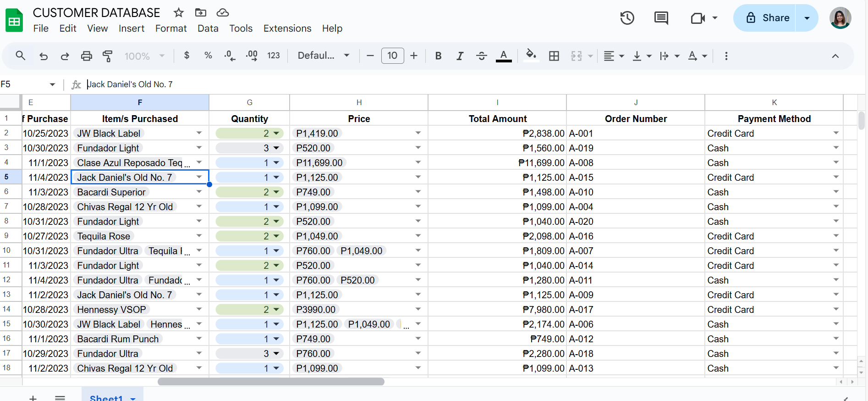Open the Edit menu
The height and width of the screenshot is (401, 868).
[68, 28]
